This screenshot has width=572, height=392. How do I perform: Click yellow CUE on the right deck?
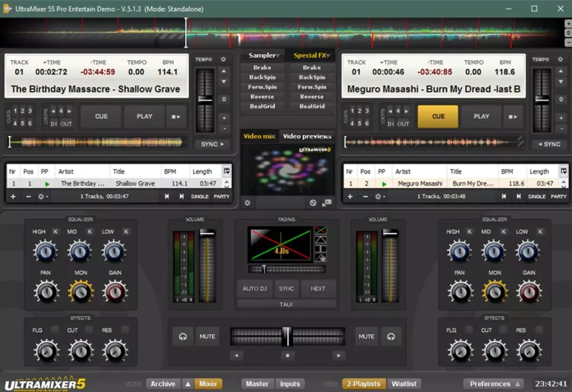pos(438,116)
